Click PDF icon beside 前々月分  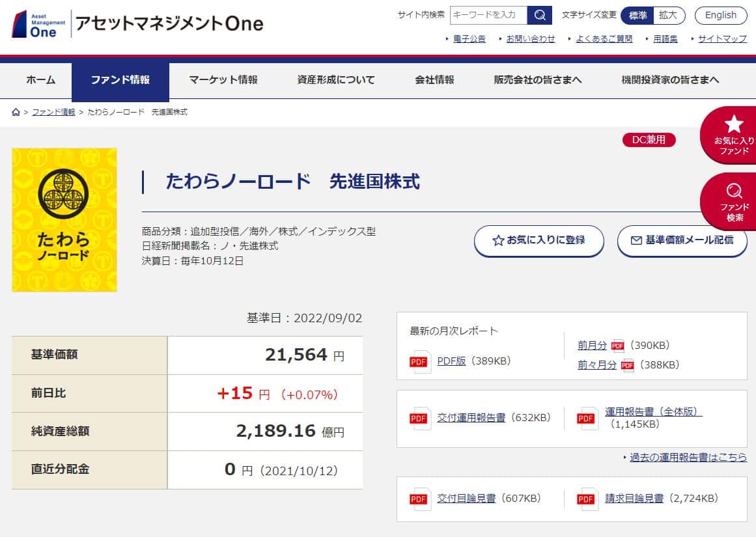click(x=627, y=365)
